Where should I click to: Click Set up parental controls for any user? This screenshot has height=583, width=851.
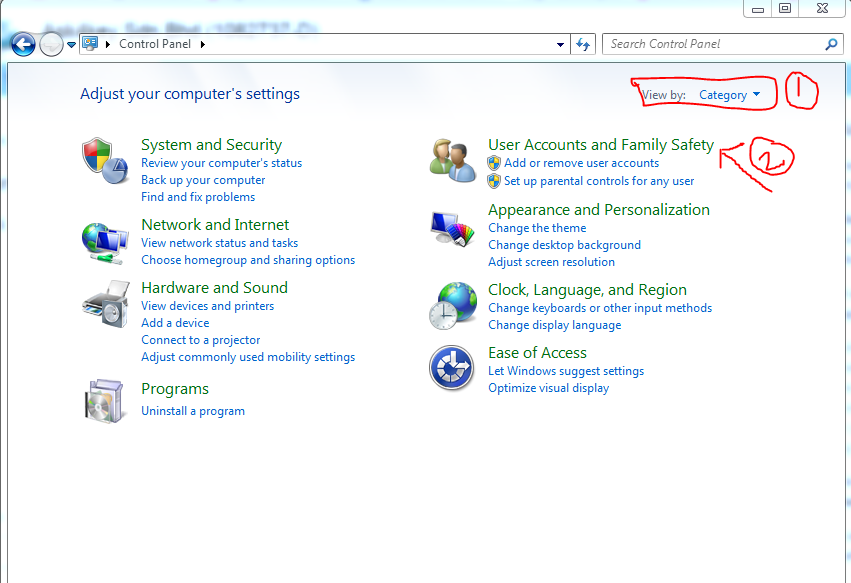point(599,181)
